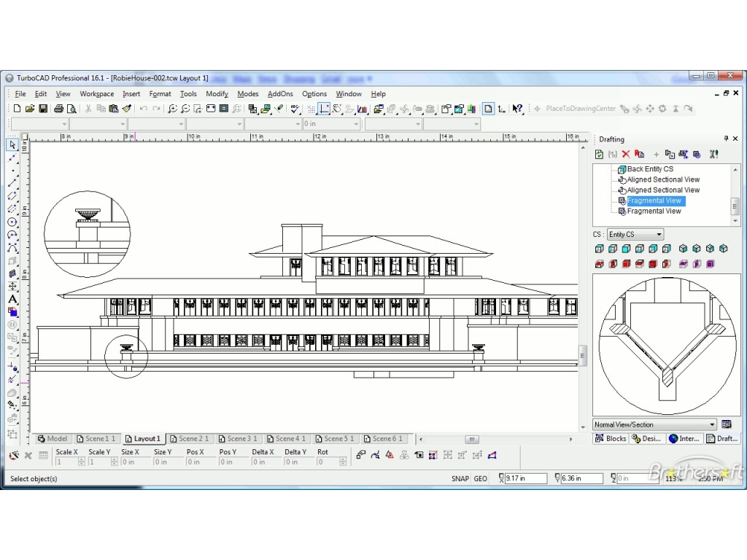Click the last purple section cube icon

711,264
